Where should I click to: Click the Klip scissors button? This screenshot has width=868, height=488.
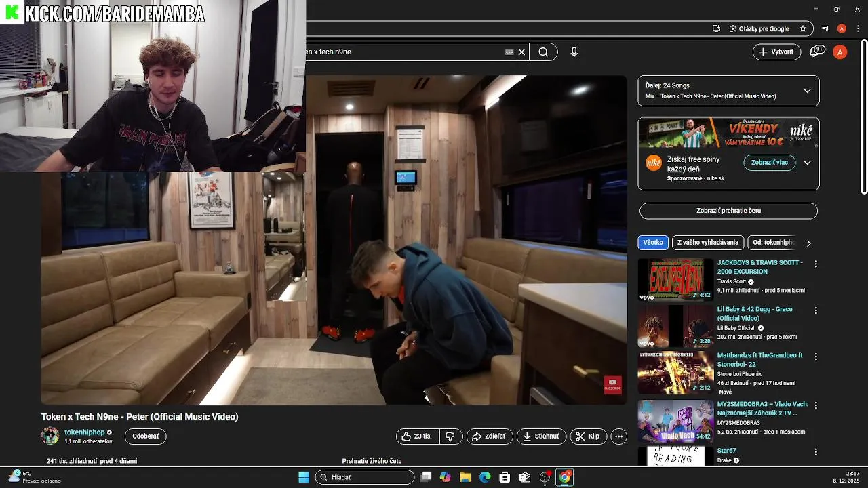(588, 436)
